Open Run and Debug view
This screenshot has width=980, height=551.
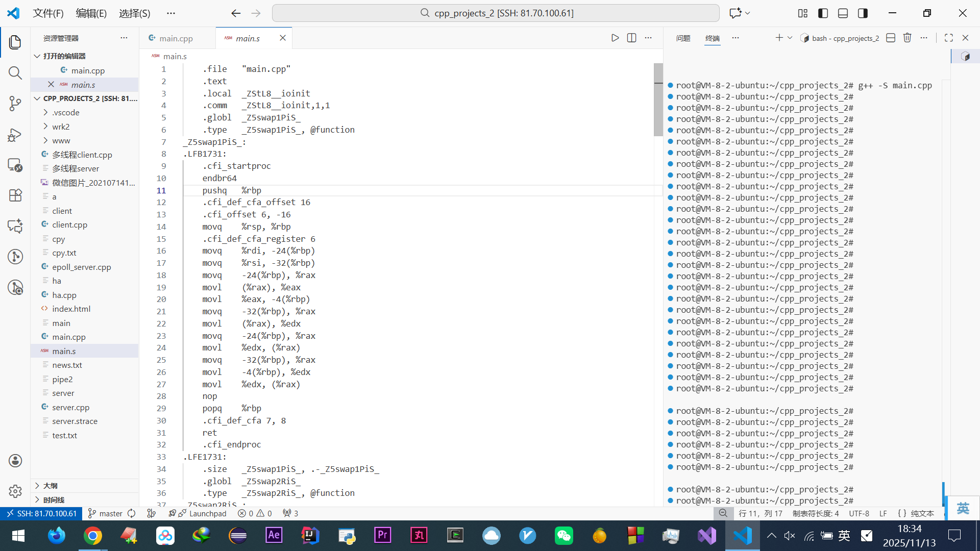pyautogui.click(x=15, y=135)
